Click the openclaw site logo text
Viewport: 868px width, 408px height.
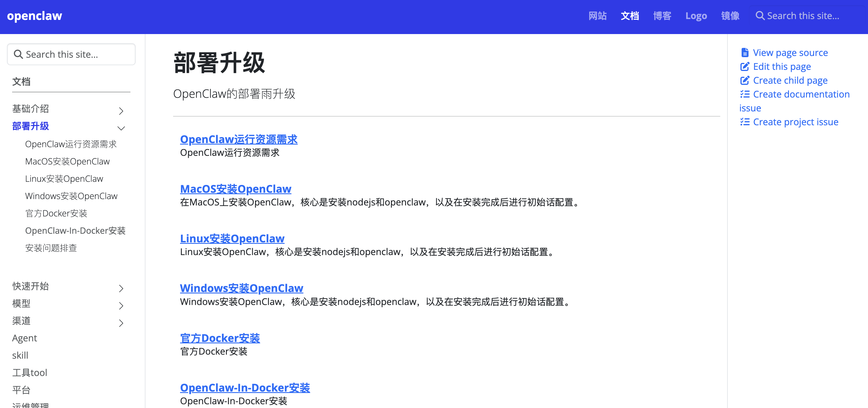pos(34,16)
